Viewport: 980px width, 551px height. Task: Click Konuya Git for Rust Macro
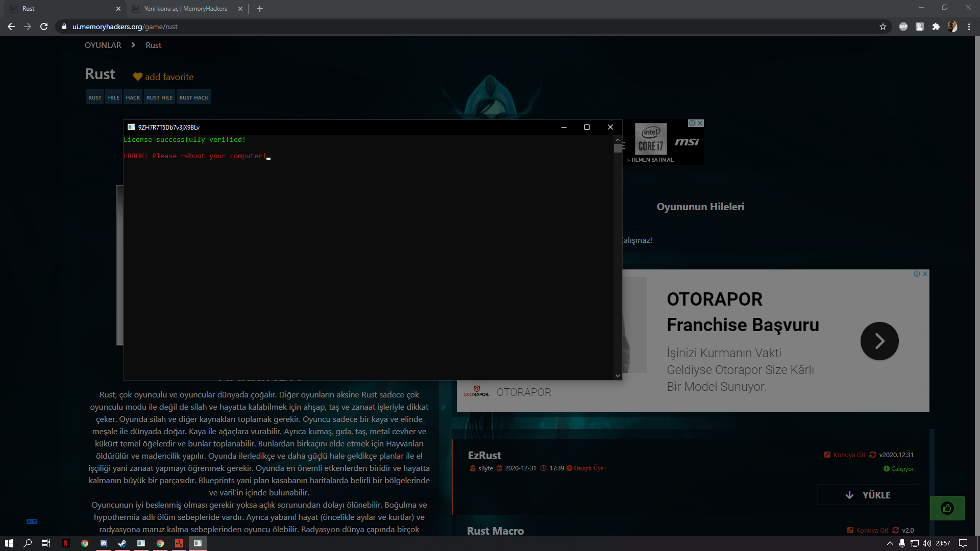(868, 531)
